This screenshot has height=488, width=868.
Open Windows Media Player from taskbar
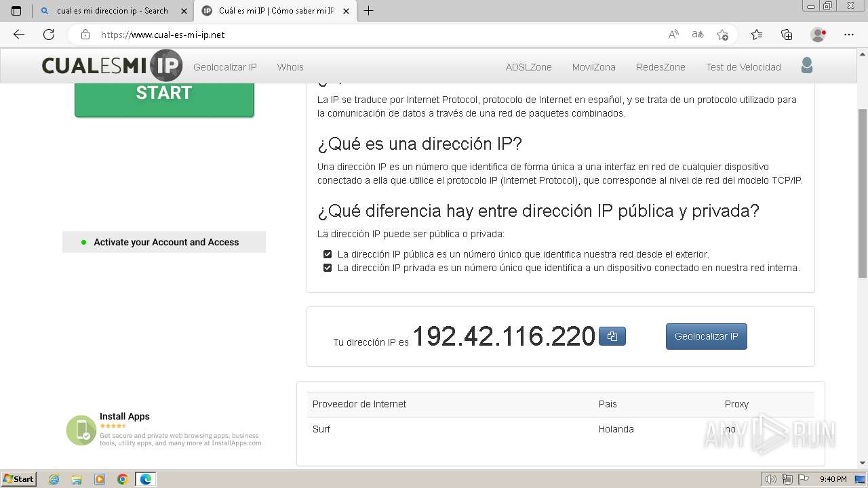tap(100, 479)
